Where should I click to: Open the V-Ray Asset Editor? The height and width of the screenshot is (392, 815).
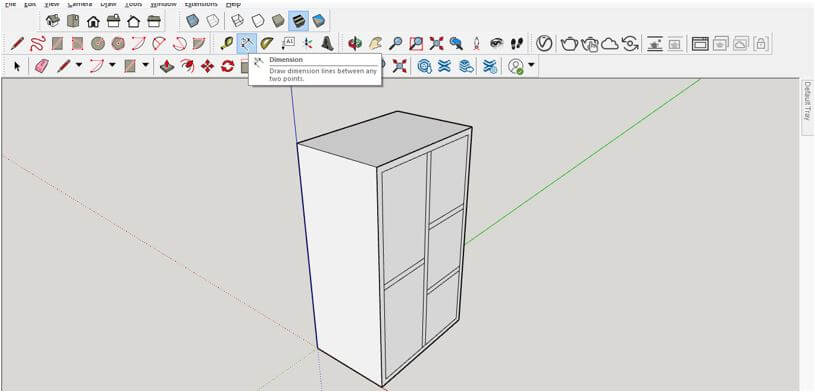(544, 44)
